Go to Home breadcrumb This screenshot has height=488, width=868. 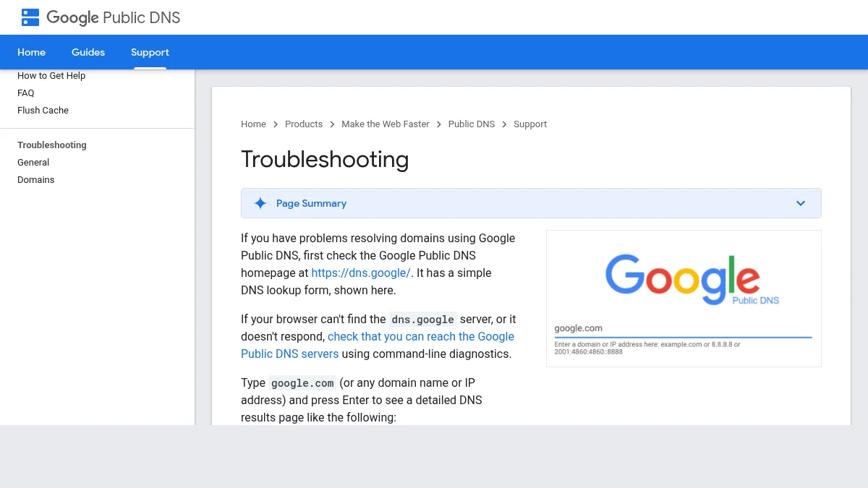coord(253,124)
